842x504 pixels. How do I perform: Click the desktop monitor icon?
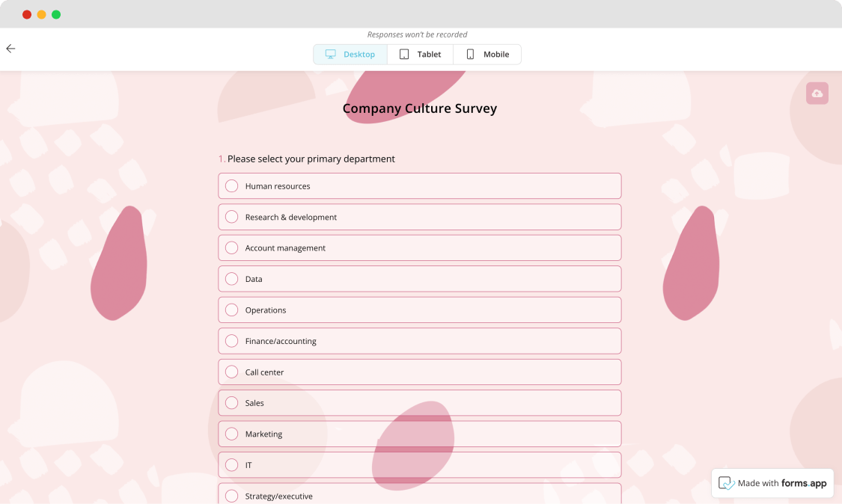click(331, 55)
